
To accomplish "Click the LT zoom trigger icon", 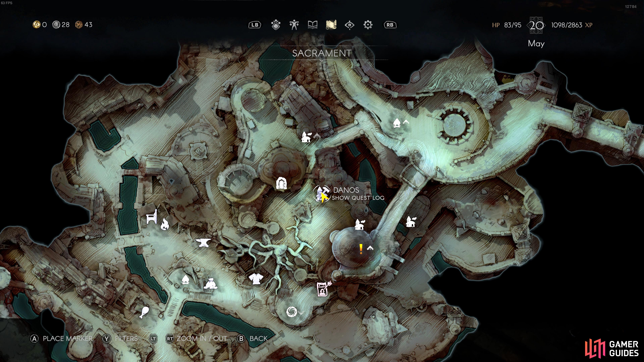I will pos(153,339).
